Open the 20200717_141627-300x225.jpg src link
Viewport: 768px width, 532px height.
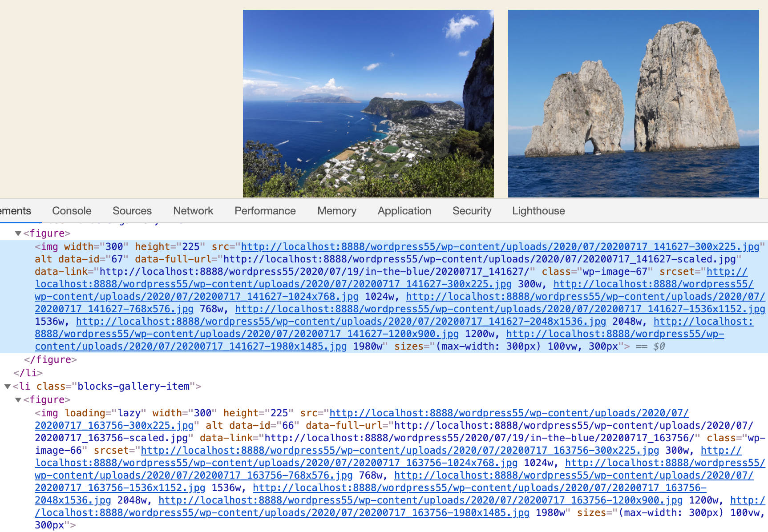pos(489,246)
